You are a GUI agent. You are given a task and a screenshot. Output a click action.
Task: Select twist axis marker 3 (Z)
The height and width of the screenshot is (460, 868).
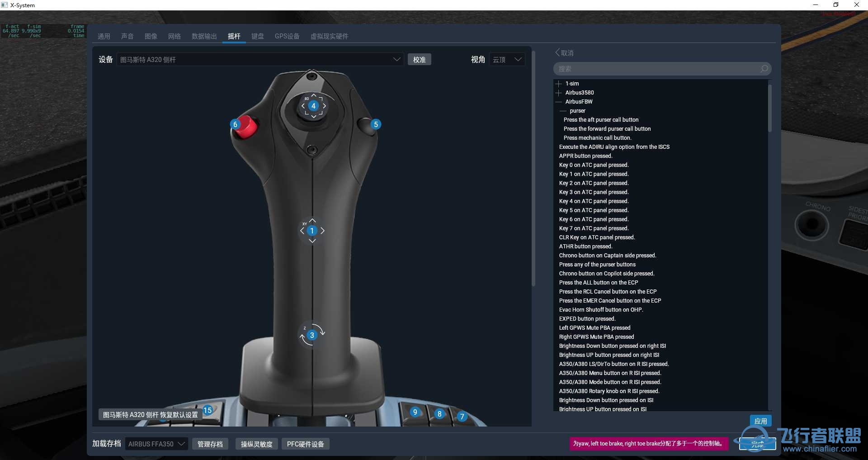(x=312, y=335)
